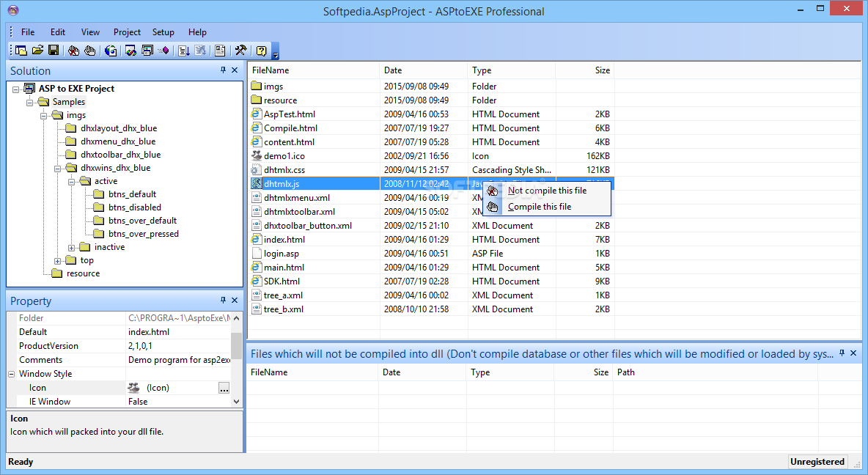
Task: Open the Edit menu
Action: [x=58, y=32]
